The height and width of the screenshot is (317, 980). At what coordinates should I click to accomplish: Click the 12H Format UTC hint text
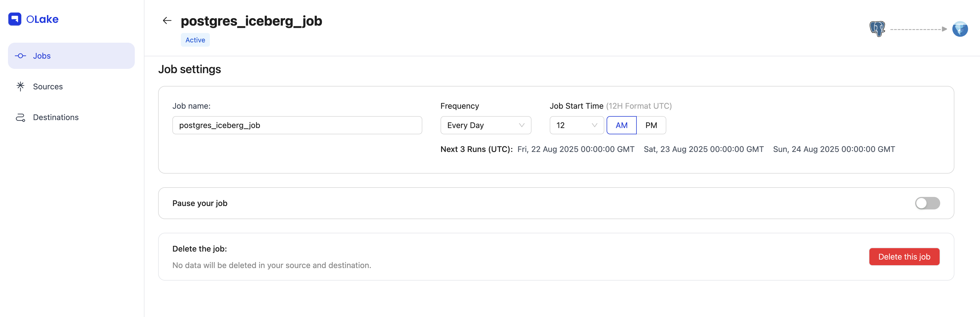coord(639,106)
